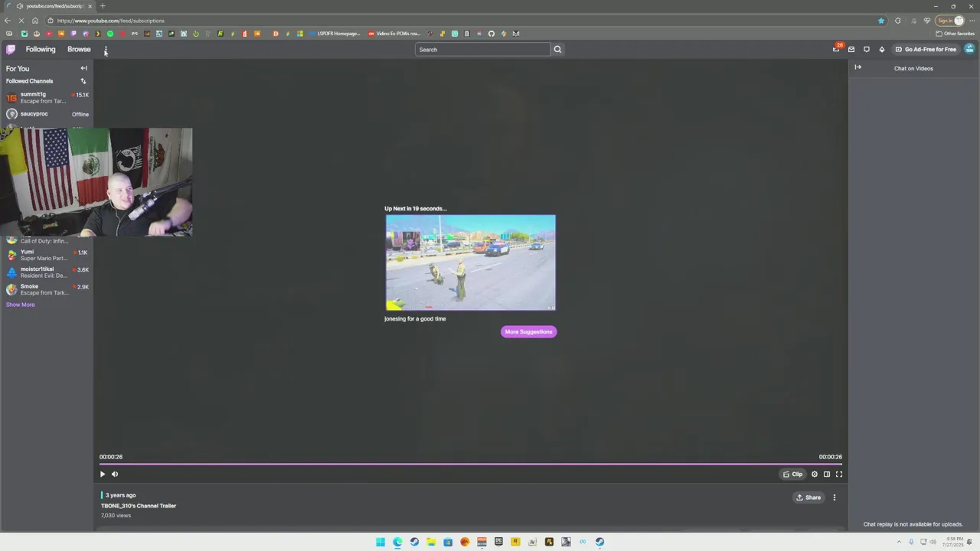Collapse the Chat on Videos panel

(858, 67)
